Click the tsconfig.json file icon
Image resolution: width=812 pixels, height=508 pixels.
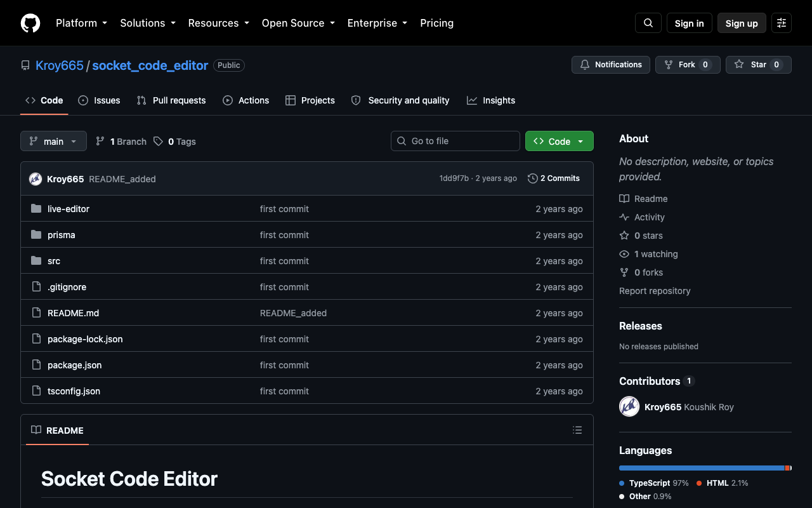pos(36,391)
